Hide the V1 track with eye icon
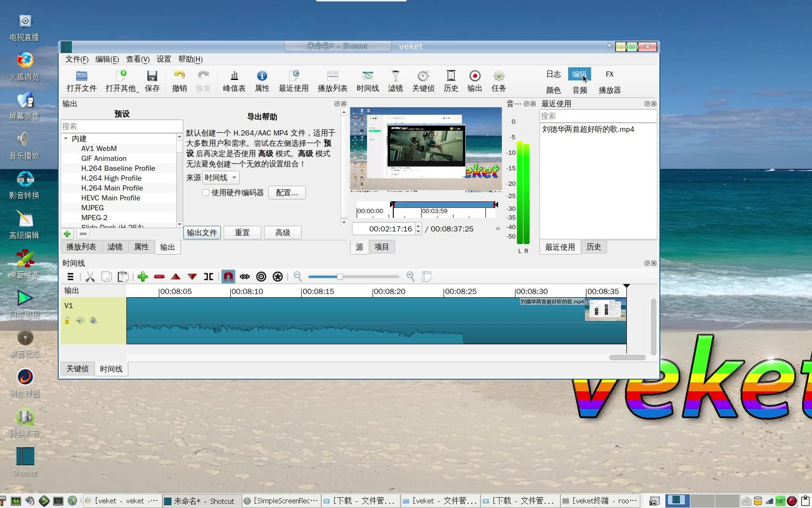 click(x=94, y=320)
